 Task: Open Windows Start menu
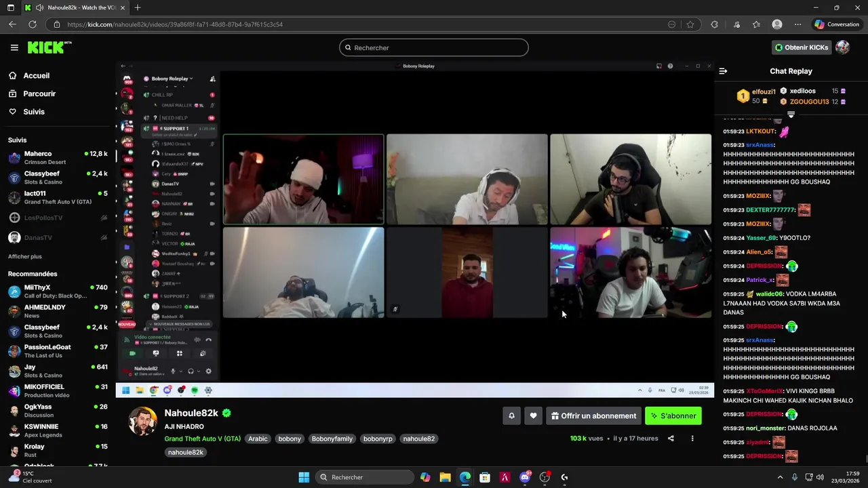[304, 477]
